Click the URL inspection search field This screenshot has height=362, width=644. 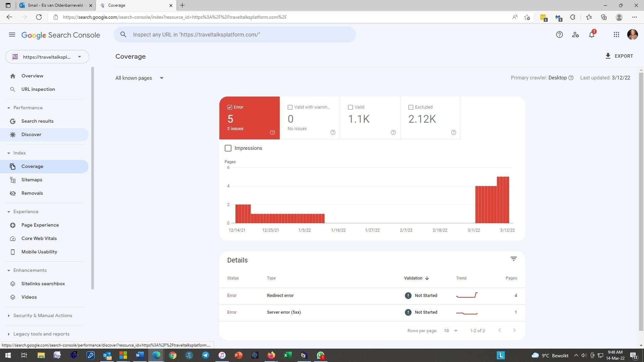(235, 35)
